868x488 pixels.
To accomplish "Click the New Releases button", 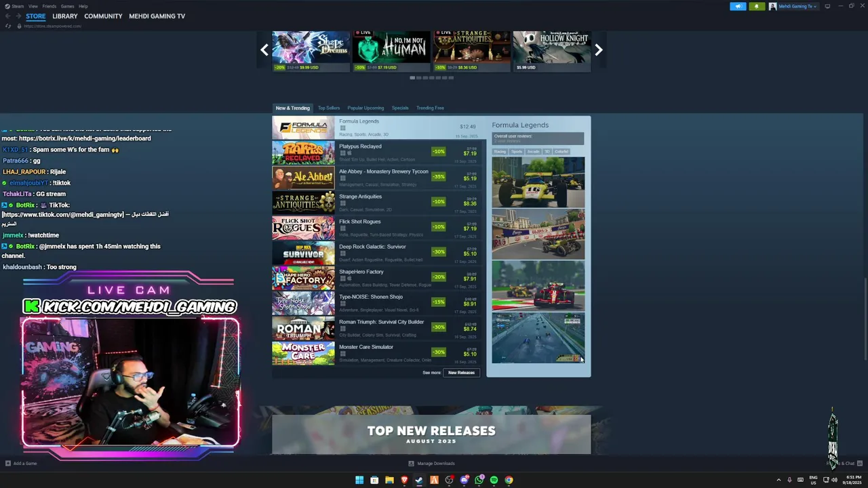I will pos(461,373).
